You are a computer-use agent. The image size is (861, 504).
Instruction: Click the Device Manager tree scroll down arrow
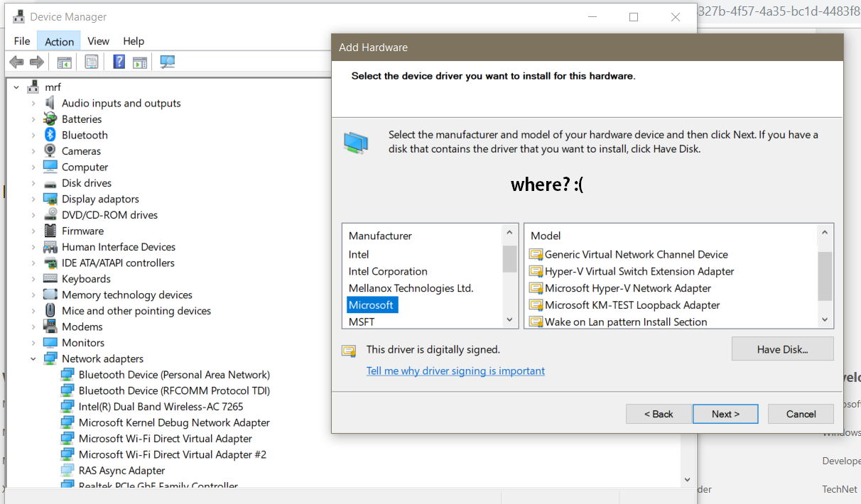pyautogui.click(x=688, y=479)
